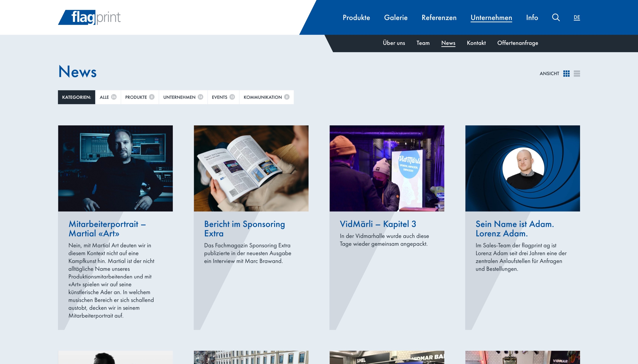Click the PRODUKTE category filter badge
638x364 pixels.
pyautogui.click(x=139, y=97)
